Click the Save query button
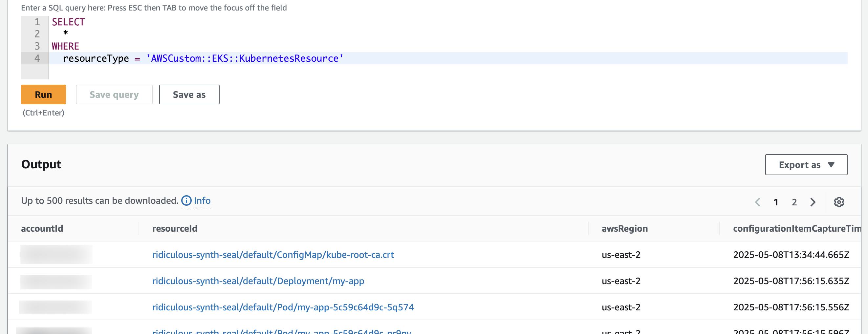Screen dimensions: 868x334 click(114, 94)
